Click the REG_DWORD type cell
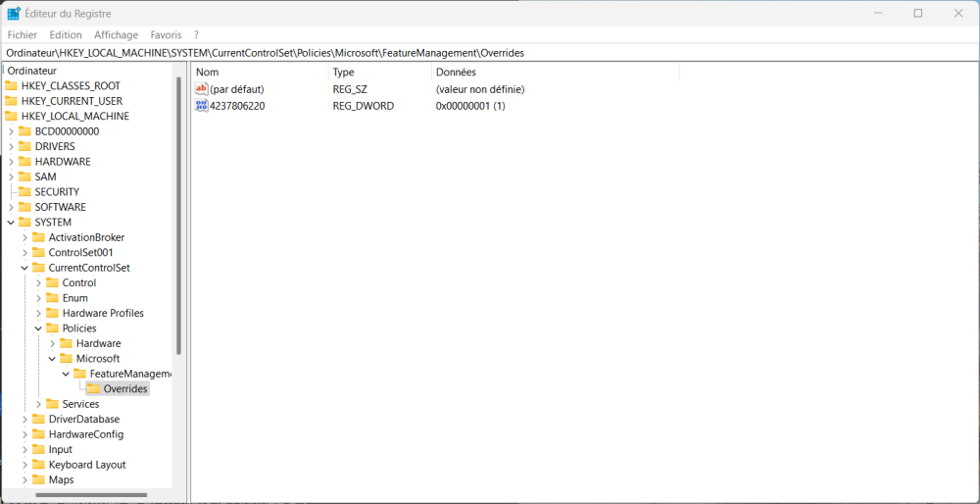Image resolution: width=980 pixels, height=504 pixels. pyautogui.click(x=364, y=106)
